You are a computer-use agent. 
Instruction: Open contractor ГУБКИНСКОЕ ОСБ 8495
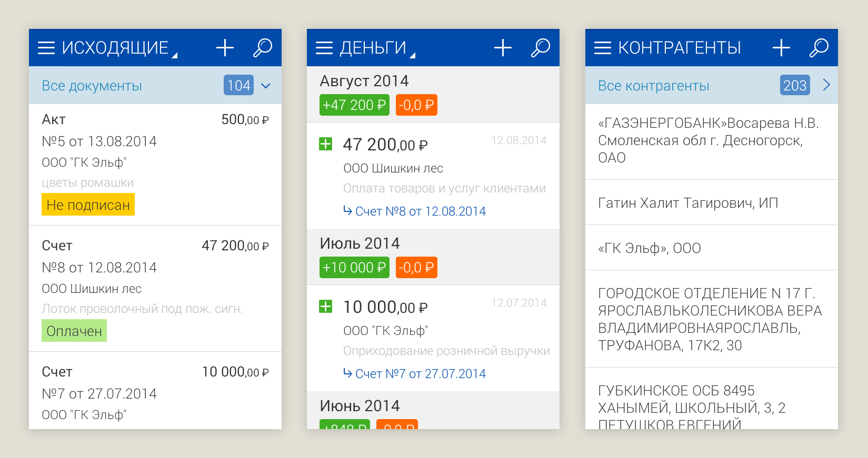point(712,399)
